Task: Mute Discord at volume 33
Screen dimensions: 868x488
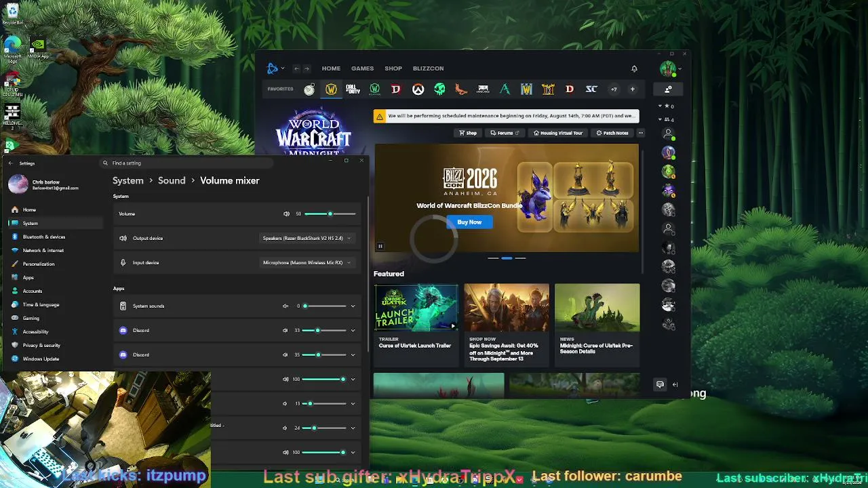Action: click(285, 331)
